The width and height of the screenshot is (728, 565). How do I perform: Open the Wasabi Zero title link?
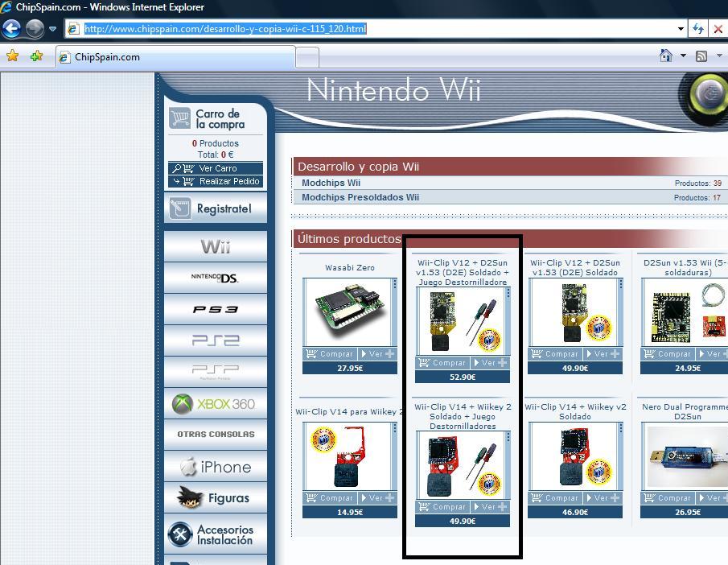click(350, 268)
